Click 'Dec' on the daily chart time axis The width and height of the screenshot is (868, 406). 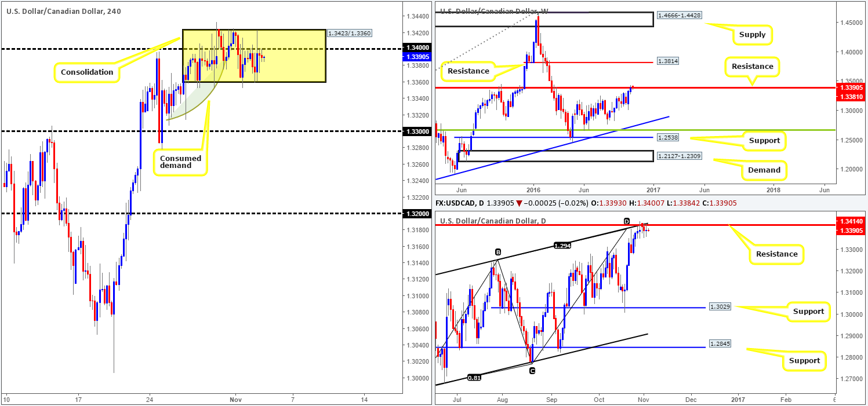[x=691, y=400]
